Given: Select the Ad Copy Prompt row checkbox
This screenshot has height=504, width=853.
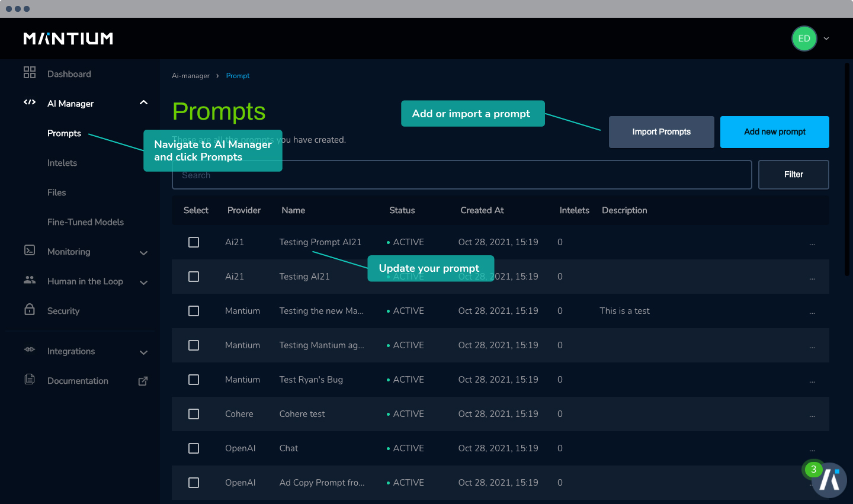Looking at the screenshot, I should coord(194,483).
